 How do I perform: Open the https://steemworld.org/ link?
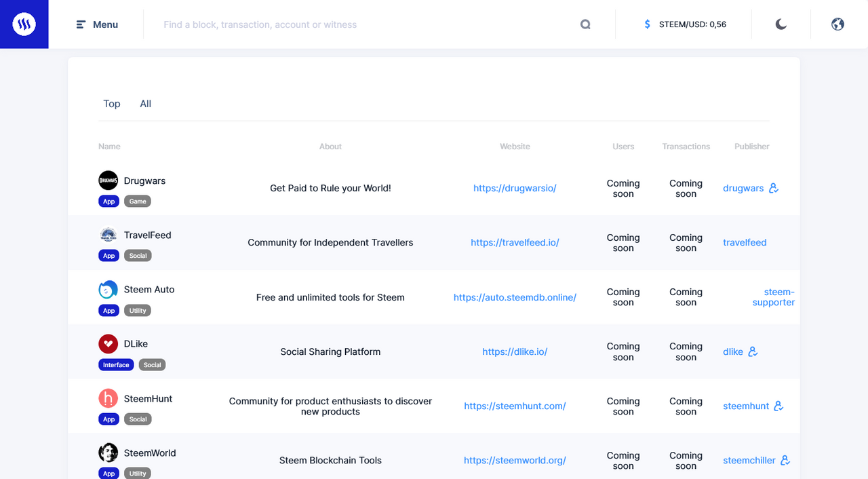click(515, 460)
